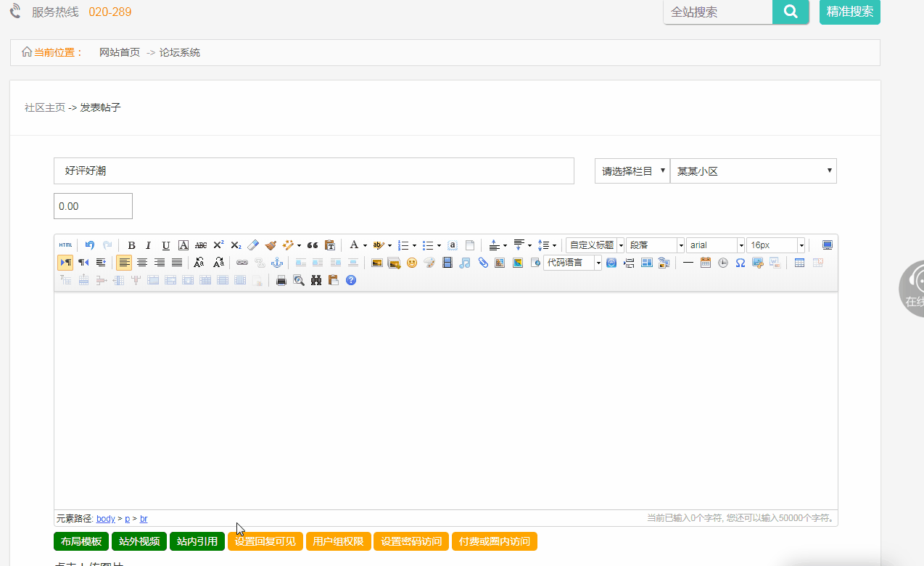Toggle italic formatting
The width and height of the screenshot is (924, 566).
149,245
